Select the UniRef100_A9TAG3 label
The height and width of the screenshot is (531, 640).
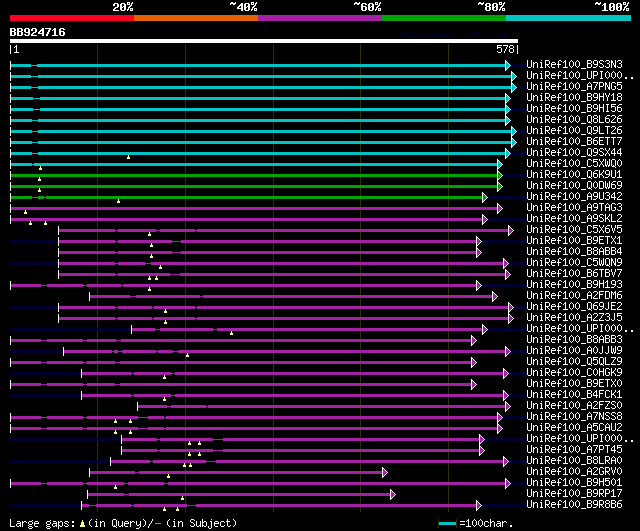coord(574,208)
